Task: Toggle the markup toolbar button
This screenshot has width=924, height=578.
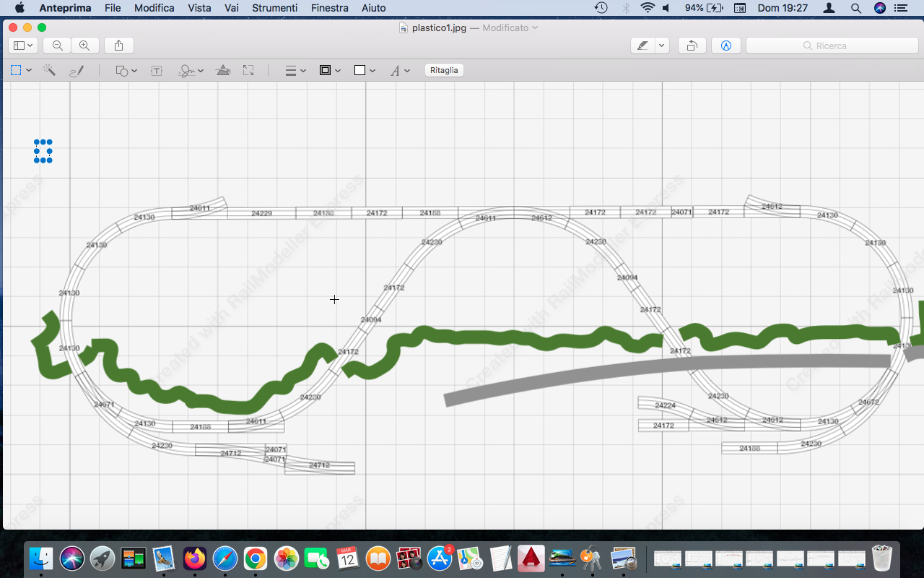Action: (x=726, y=46)
